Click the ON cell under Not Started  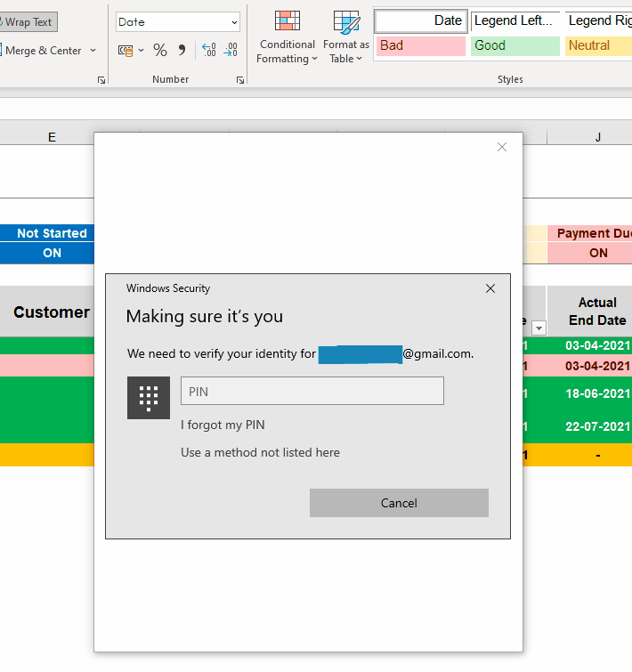pos(47,253)
